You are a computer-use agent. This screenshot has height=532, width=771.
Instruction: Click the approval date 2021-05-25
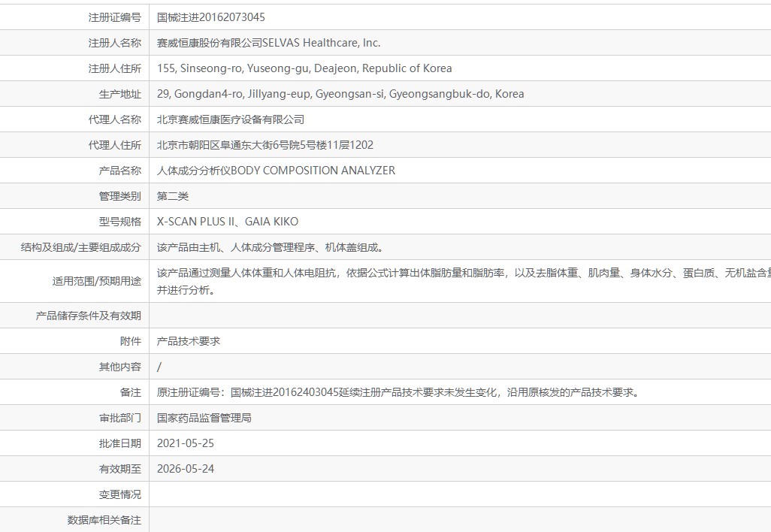pos(186,443)
